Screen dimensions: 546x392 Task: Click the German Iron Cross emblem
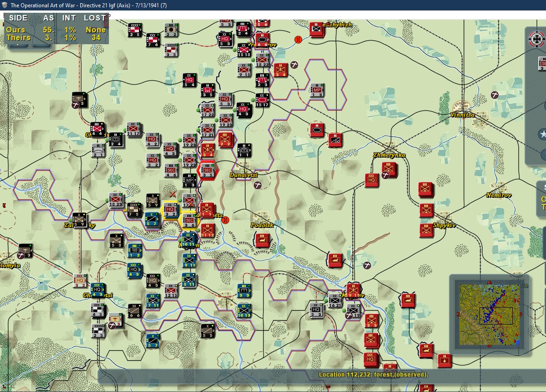[536, 39]
